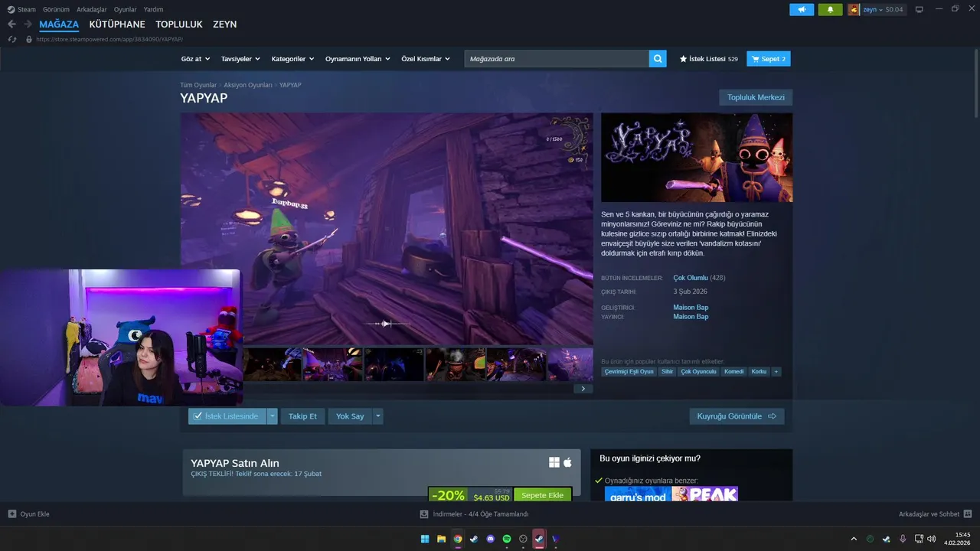Click the Korku tag
The width and height of the screenshot is (980, 551).
pyautogui.click(x=759, y=372)
